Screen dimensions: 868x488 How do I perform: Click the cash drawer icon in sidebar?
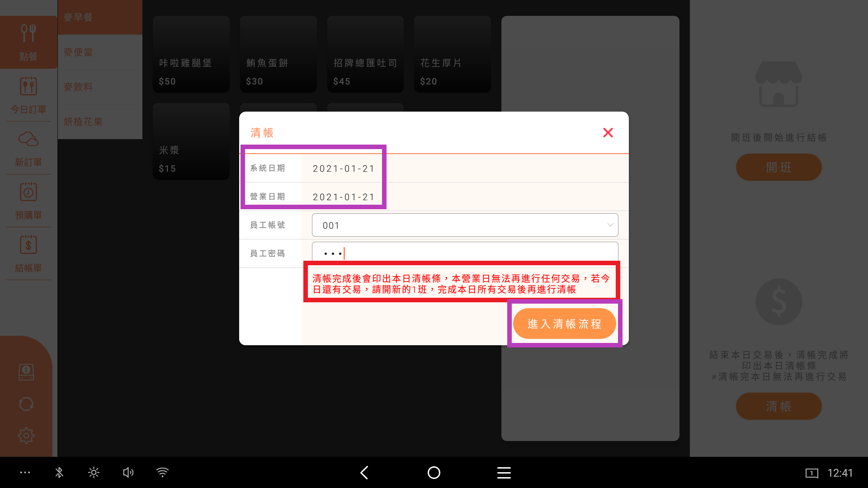click(x=26, y=372)
